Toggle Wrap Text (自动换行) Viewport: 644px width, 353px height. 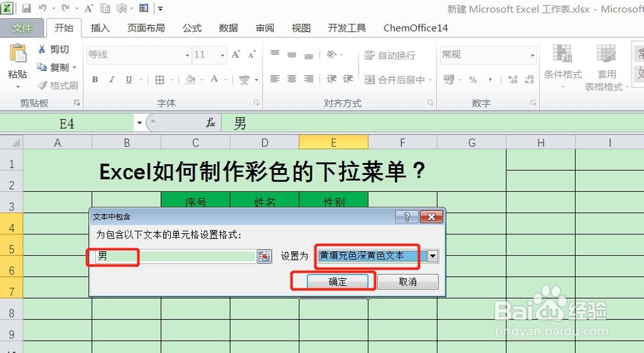390,55
